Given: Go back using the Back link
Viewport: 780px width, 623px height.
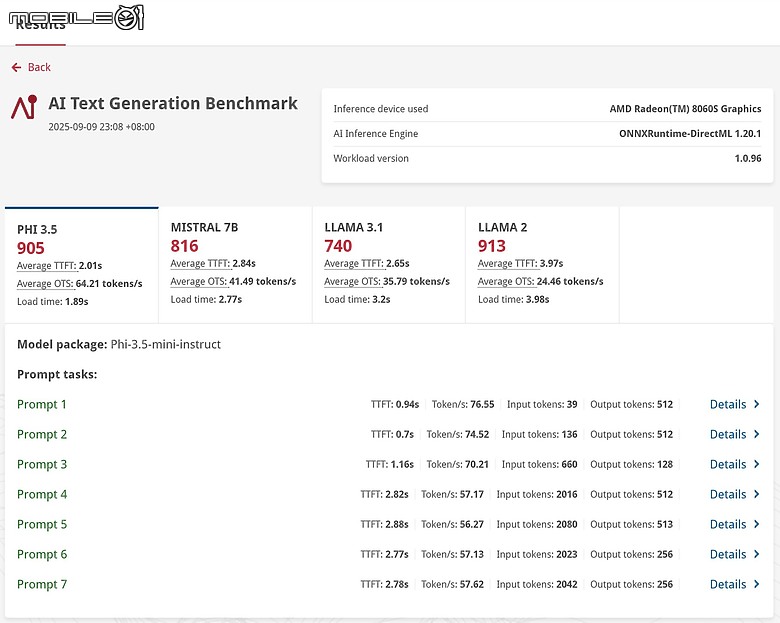Looking at the screenshot, I should 39,67.
